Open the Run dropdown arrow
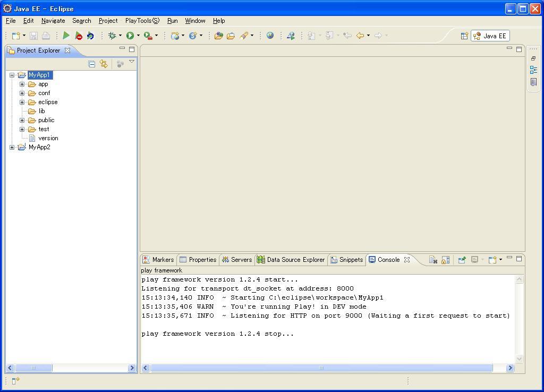Image resolution: width=544 pixels, height=392 pixels. tap(138, 36)
